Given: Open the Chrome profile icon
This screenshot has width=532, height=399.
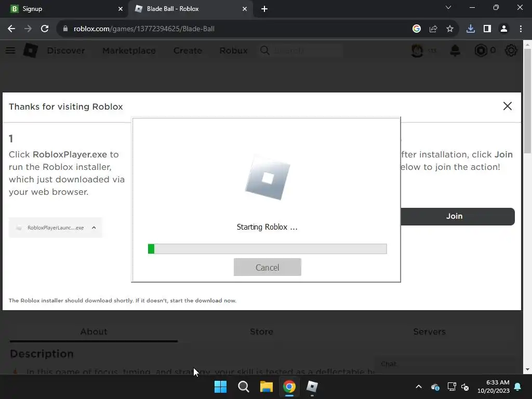Looking at the screenshot, I should coord(504,29).
